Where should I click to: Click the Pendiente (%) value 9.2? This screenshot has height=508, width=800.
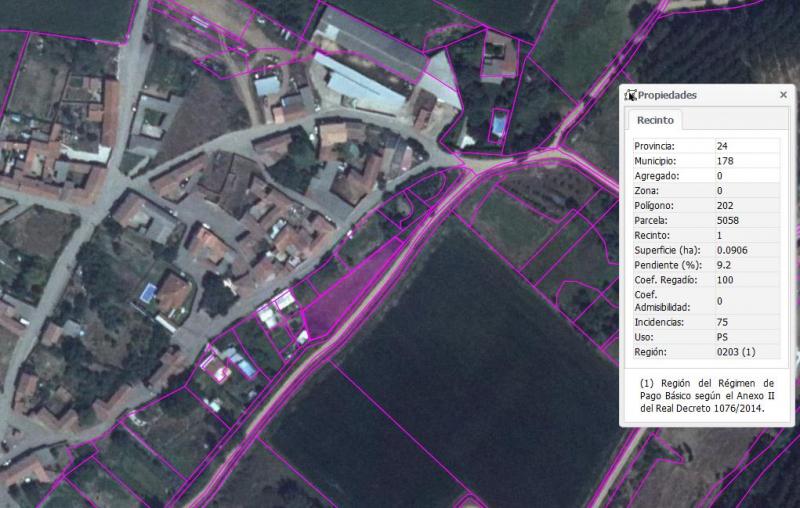(x=724, y=264)
